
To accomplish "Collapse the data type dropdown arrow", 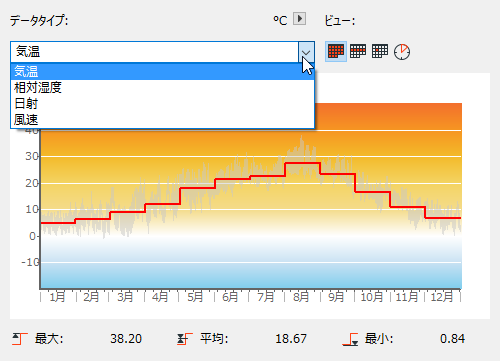I will (306, 52).
